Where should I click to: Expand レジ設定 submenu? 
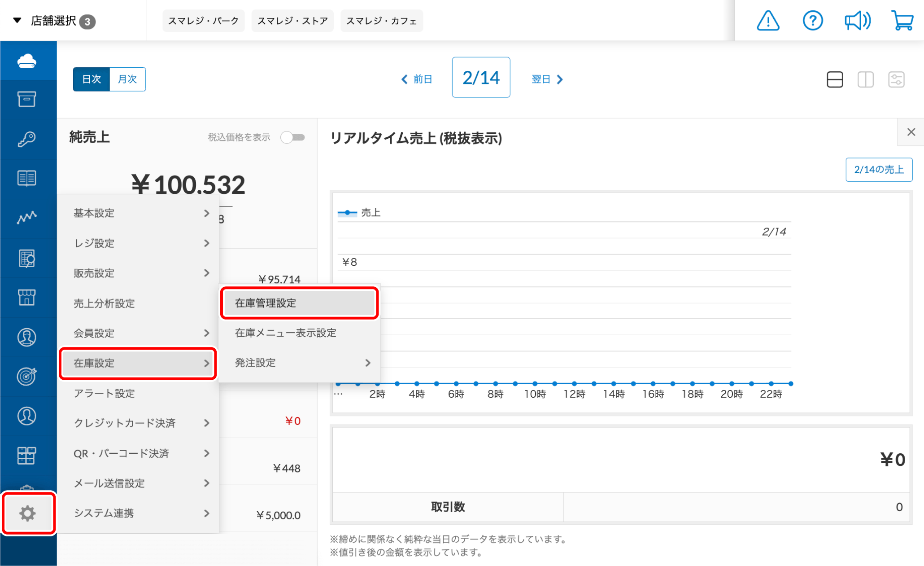pyautogui.click(x=139, y=243)
